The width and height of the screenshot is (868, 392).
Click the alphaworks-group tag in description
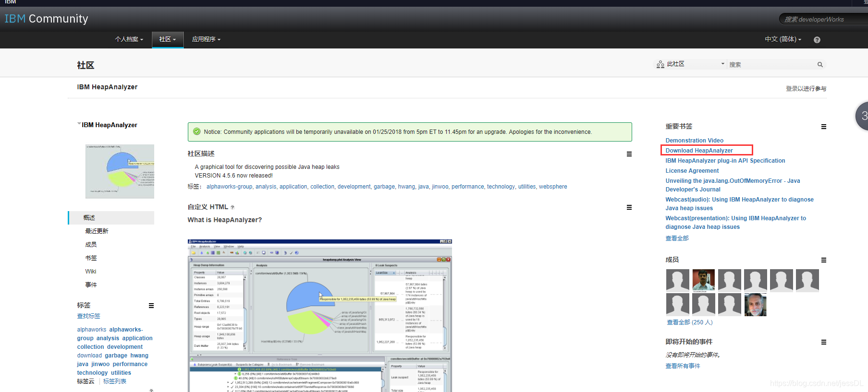[229, 187]
